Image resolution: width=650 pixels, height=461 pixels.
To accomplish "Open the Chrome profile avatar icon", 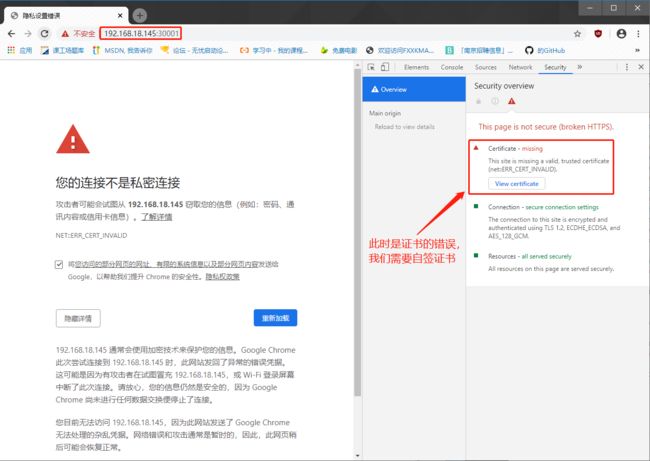I will coord(621,34).
